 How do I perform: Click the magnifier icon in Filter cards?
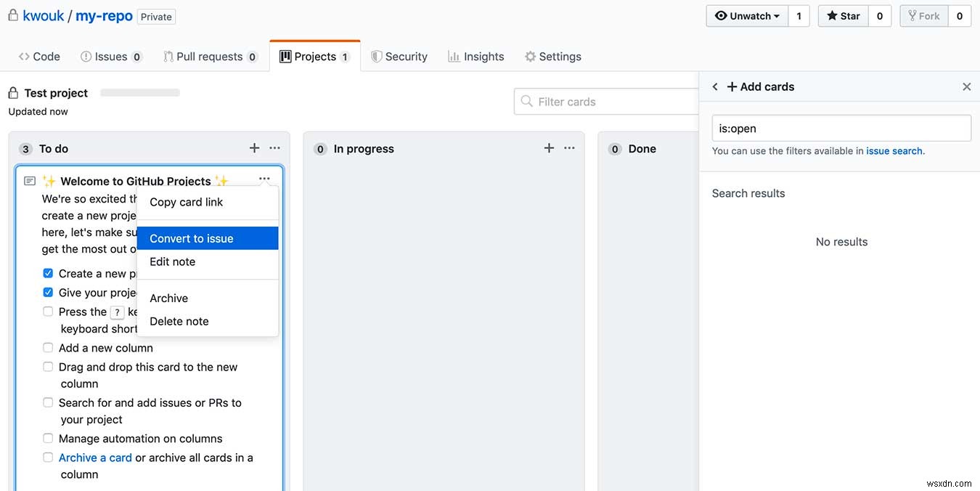click(526, 102)
